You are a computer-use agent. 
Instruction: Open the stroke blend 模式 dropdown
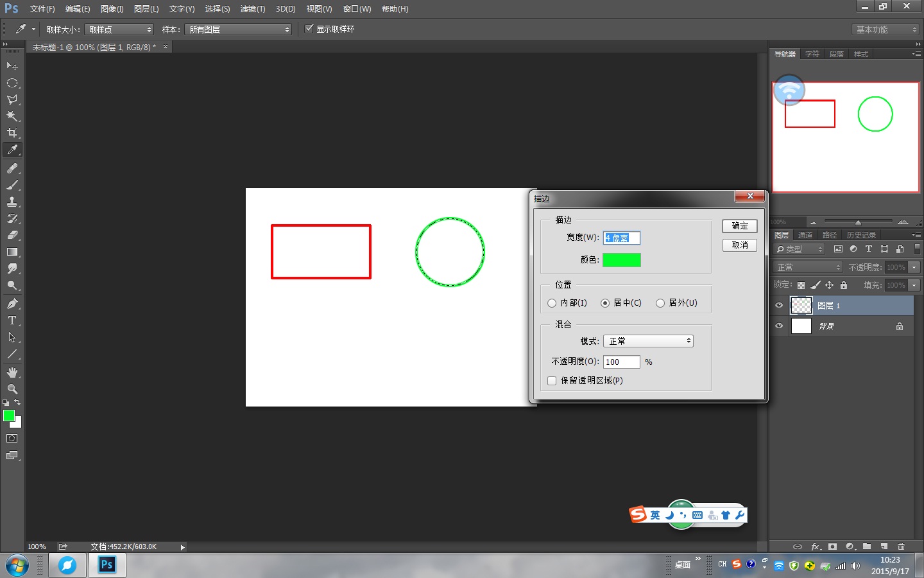(x=648, y=341)
